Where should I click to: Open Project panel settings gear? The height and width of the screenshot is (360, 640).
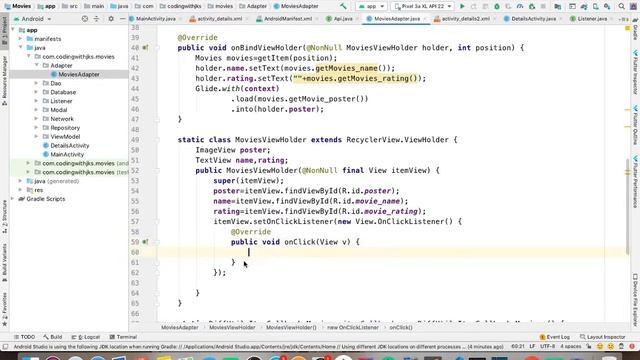[x=111, y=19]
